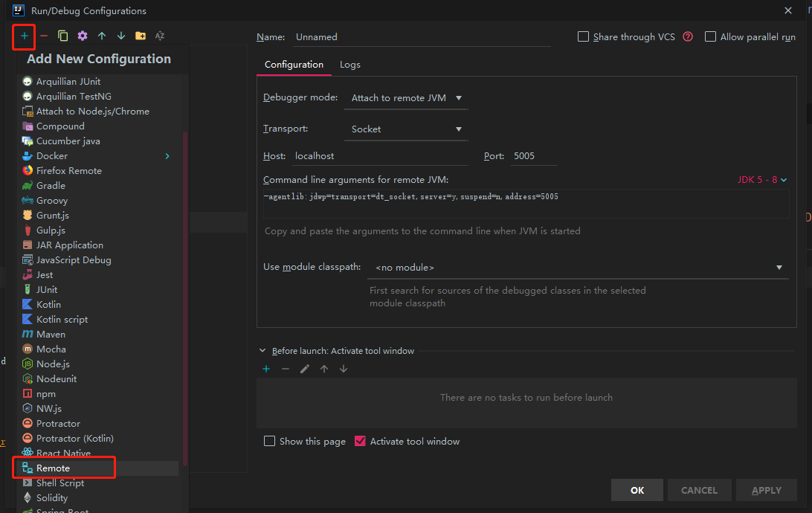Click the before launch move down arrow

pos(344,369)
